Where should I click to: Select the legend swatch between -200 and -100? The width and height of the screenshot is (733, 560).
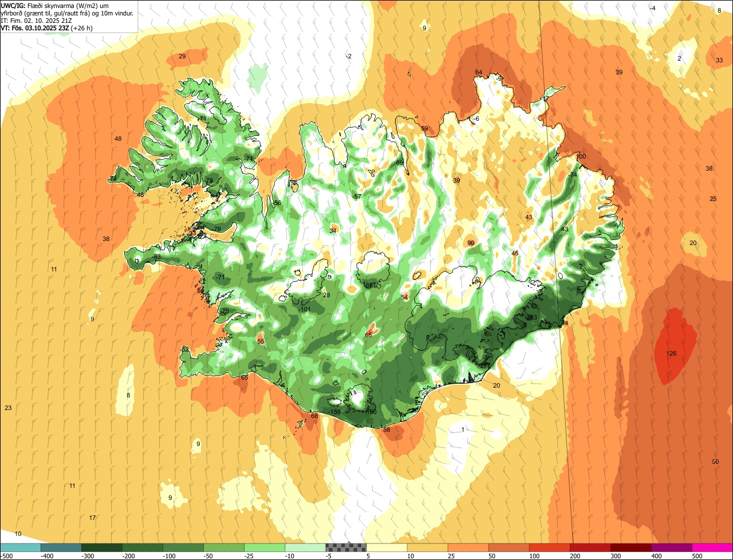click(x=142, y=547)
